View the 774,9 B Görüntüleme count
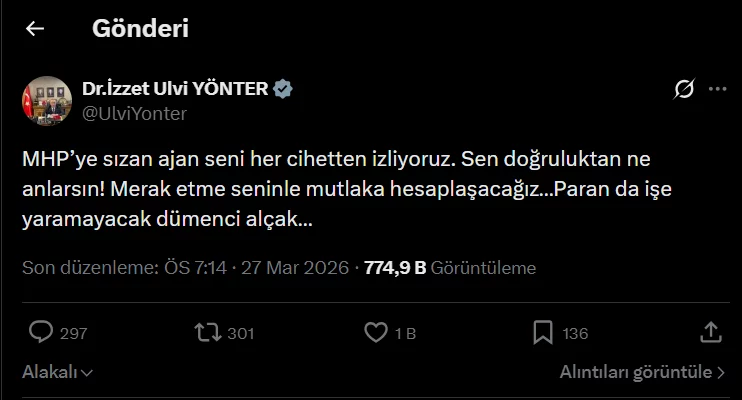742x400 pixels. [450, 268]
